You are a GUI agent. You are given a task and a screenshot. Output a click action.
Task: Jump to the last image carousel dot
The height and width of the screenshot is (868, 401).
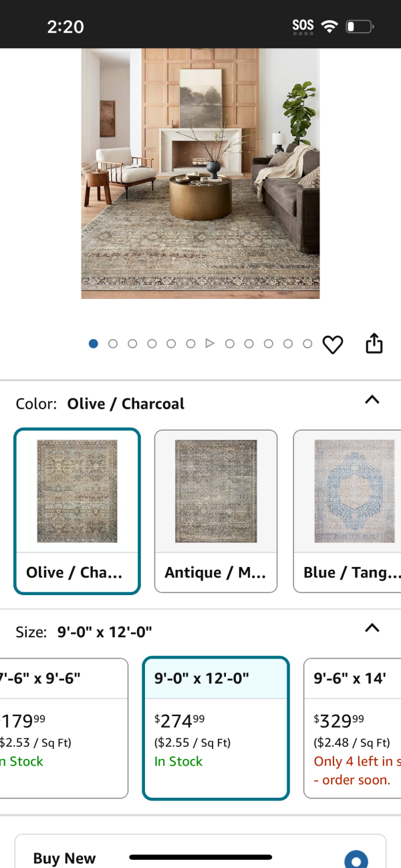click(307, 344)
